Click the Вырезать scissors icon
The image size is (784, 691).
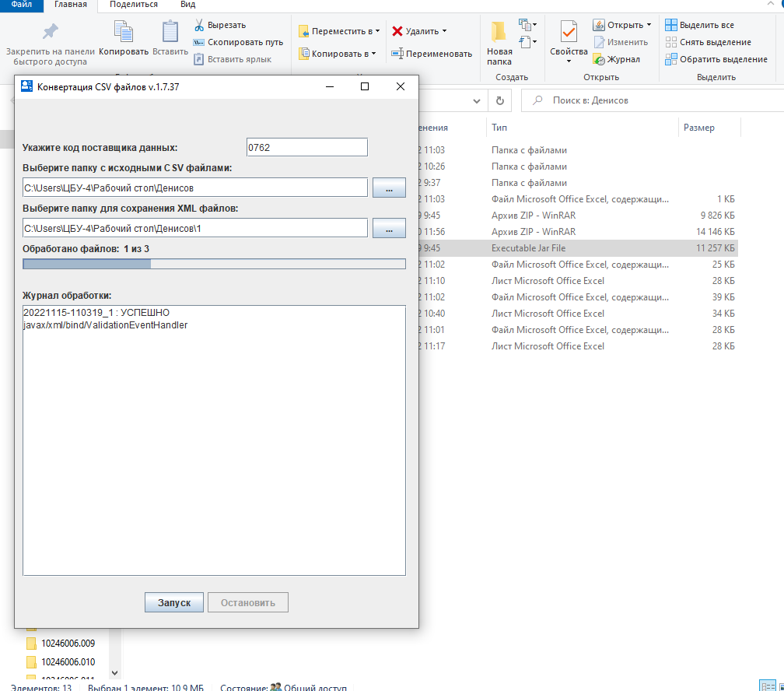[x=199, y=25]
